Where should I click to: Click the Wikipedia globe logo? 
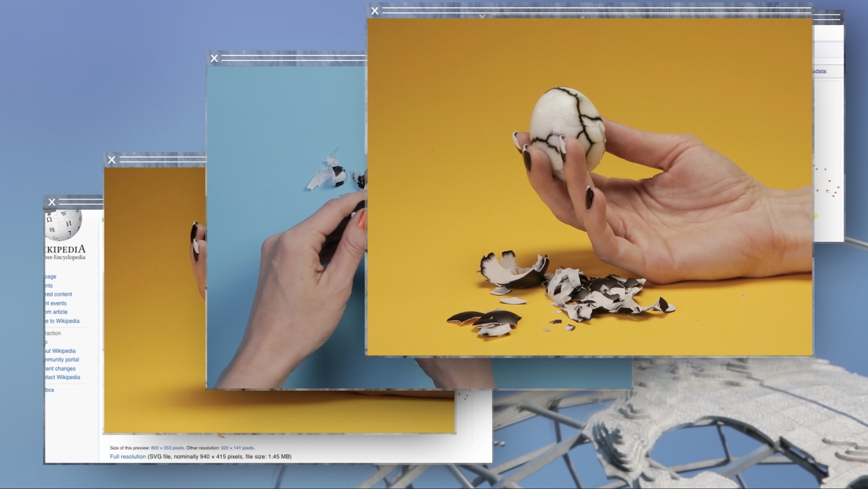coord(64,224)
